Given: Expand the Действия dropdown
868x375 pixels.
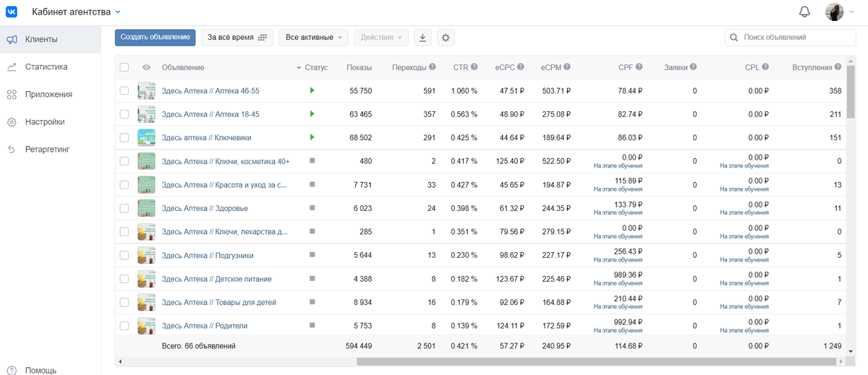Looking at the screenshot, I should click(381, 37).
